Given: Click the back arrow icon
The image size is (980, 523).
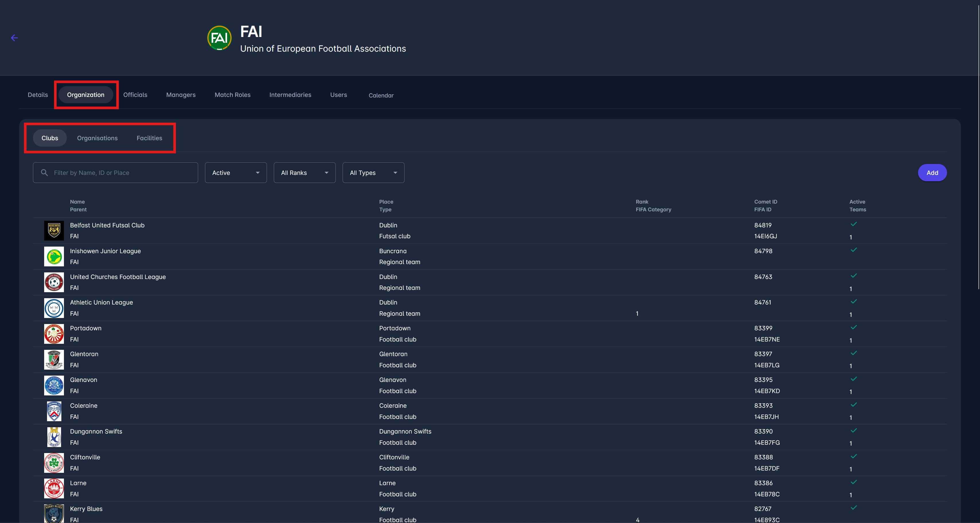Looking at the screenshot, I should click(14, 38).
